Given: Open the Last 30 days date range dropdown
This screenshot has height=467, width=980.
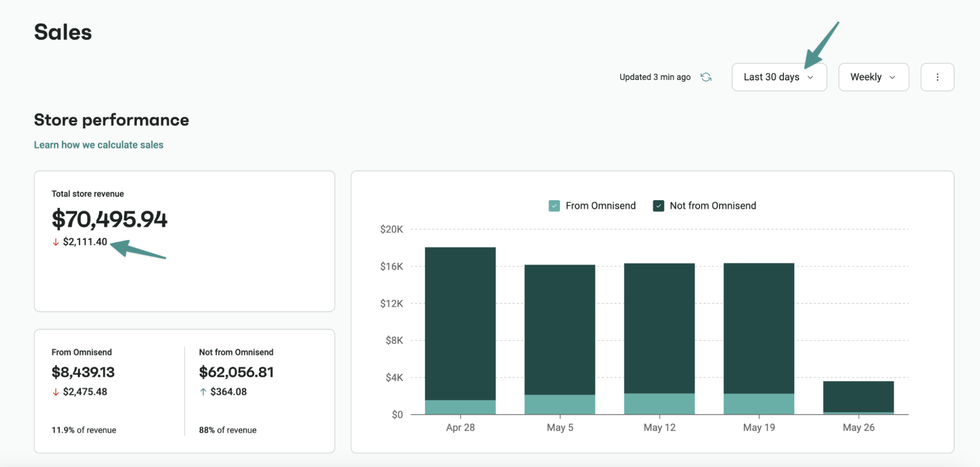Looking at the screenshot, I should click(x=779, y=77).
